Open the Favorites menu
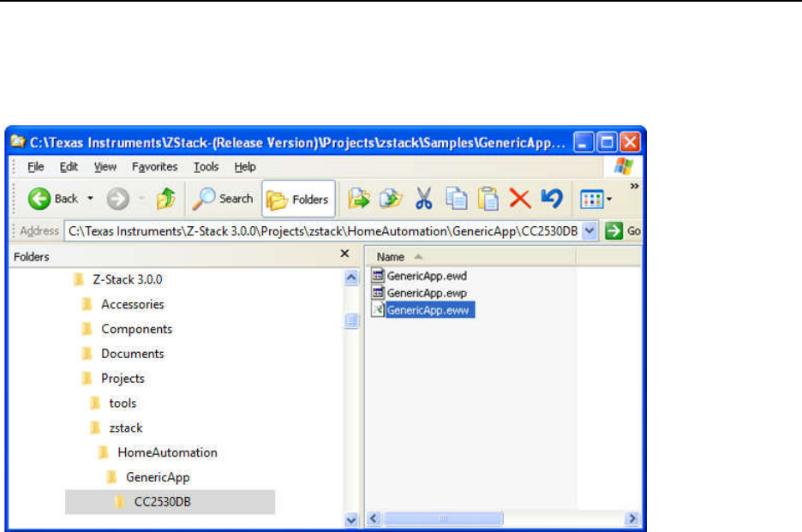This screenshot has width=802, height=532. click(x=154, y=167)
